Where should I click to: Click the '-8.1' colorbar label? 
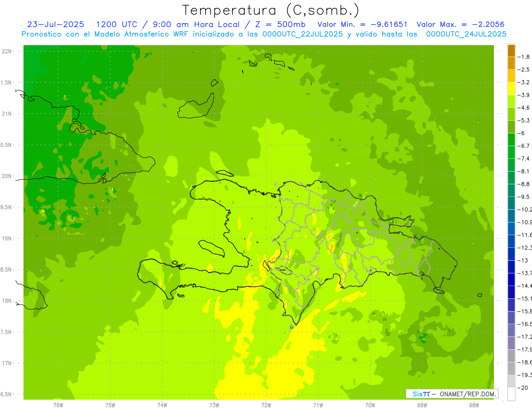524,172
